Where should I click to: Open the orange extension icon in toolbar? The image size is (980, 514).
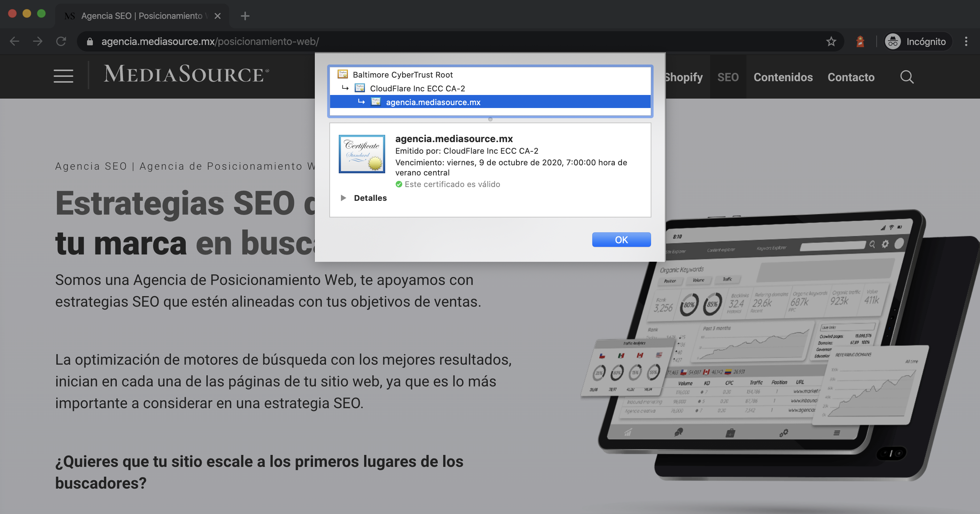860,41
